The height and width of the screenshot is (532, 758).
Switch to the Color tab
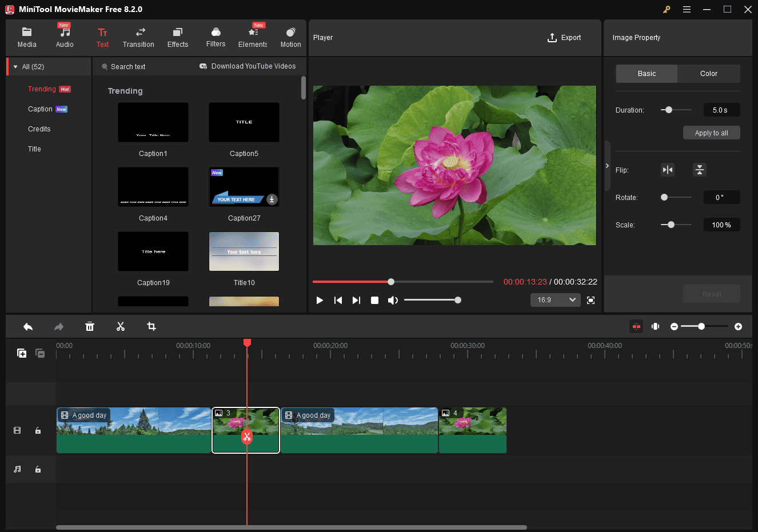pos(709,74)
